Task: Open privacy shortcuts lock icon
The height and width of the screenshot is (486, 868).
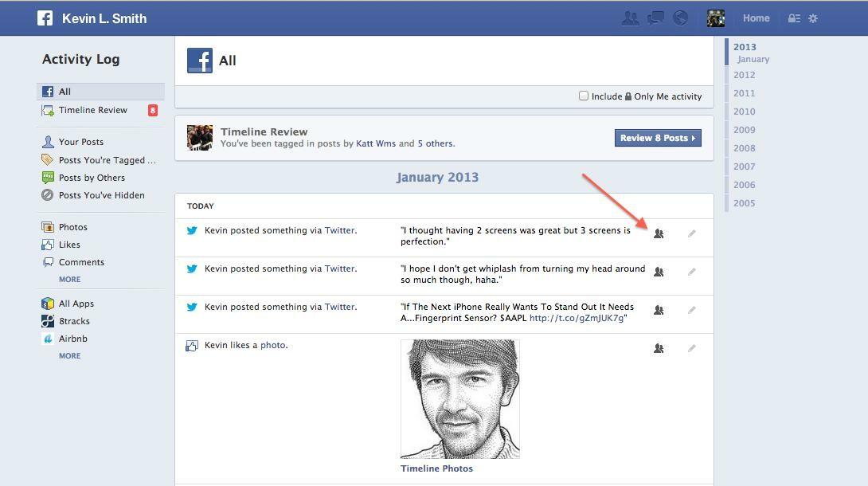Action: click(x=794, y=18)
